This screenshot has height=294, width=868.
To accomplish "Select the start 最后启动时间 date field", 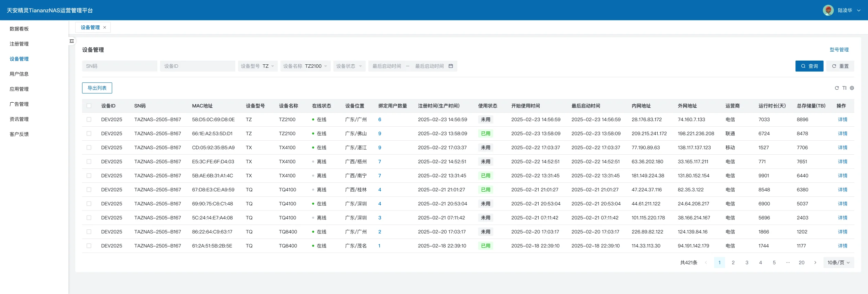I will (x=387, y=66).
